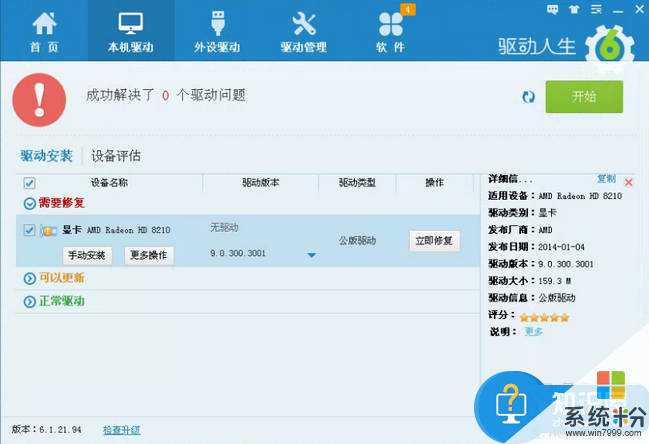Screen dimensions: 649x444
Task: Click the 立即修复 button
Action: coord(434,241)
